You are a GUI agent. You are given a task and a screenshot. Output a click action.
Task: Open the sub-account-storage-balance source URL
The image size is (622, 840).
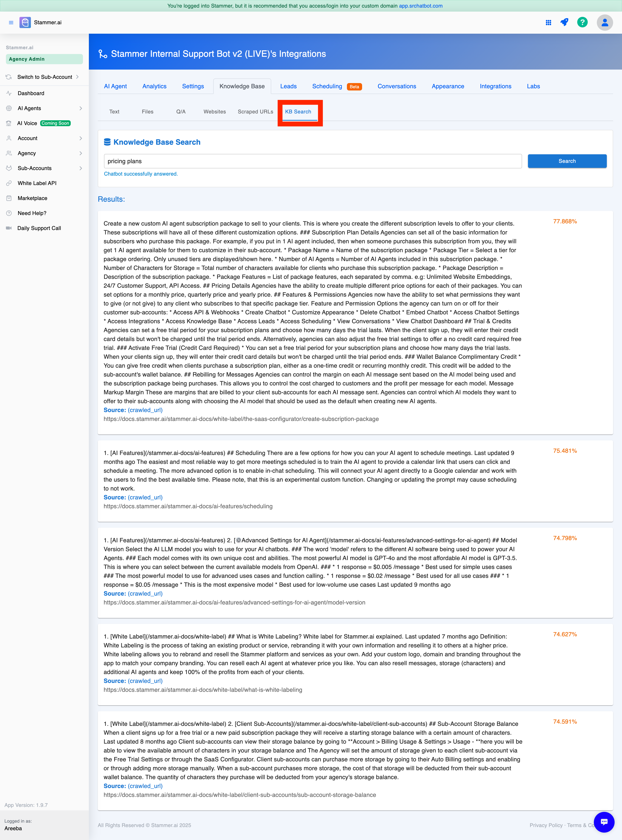pyautogui.click(x=240, y=795)
